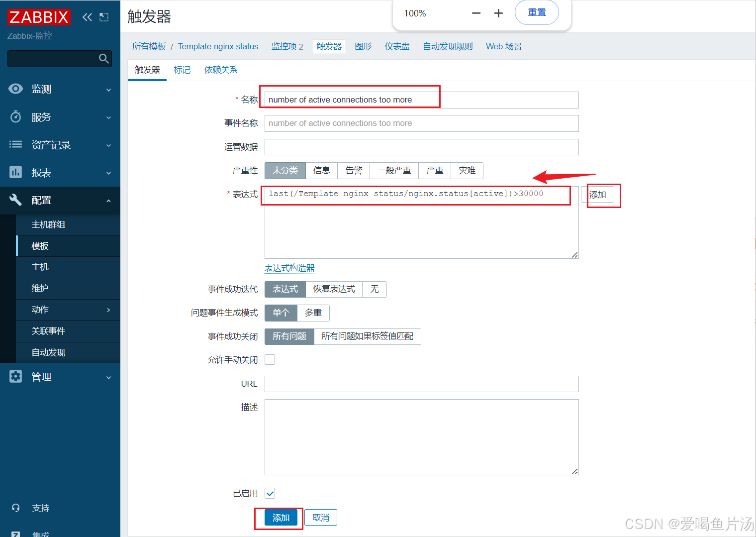Open the 表达式构造器 link
The width and height of the screenshot is (756, 537).
tap(289, 268)
